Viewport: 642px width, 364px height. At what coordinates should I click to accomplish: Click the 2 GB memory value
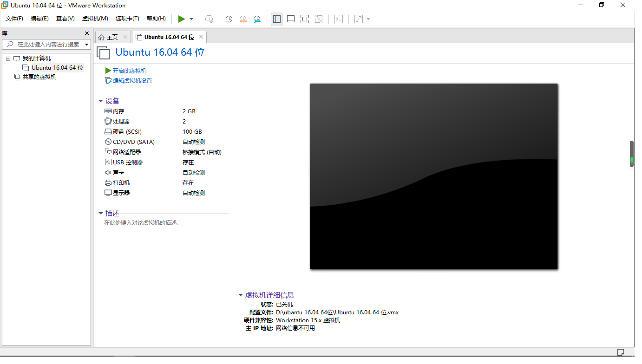(189, 111)
